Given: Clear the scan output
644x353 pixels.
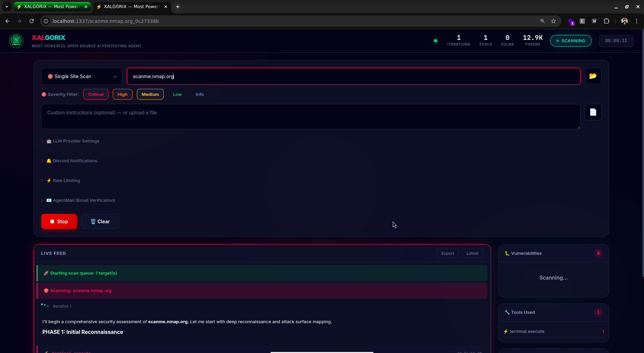Looking at the screenshot, I should [x=100, y=222].
